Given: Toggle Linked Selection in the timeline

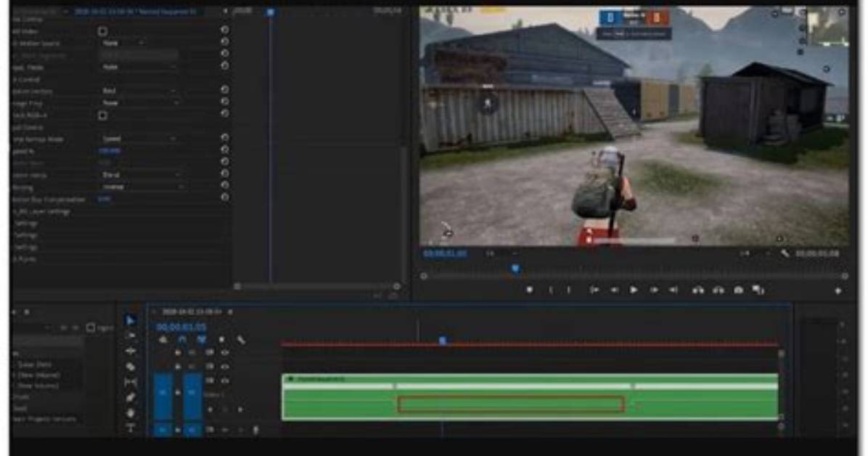Looking at the screenshot, I should tap(202, 339).
